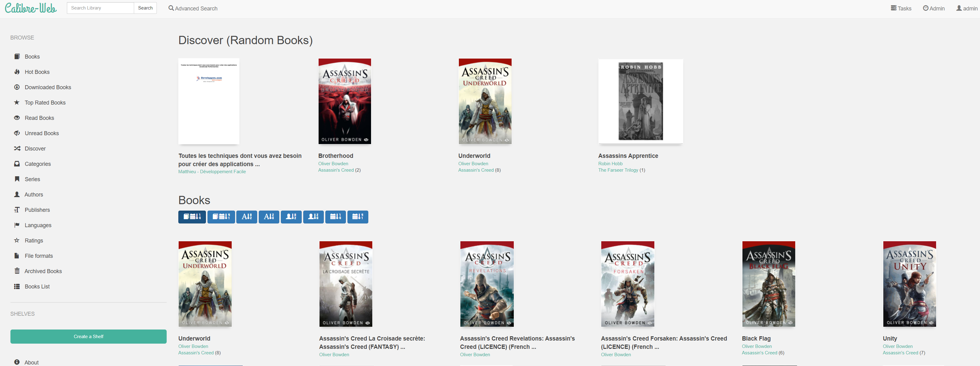This screenshot has width=980, height=366.
Task: Open the Black Flag book cover
Action: (769, 284)
